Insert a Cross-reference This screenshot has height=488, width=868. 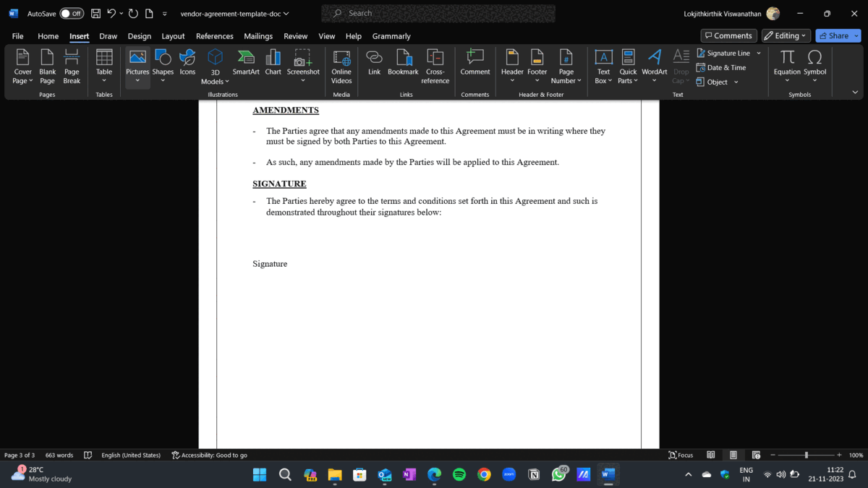pyautogui.click(x=435, y=67)
